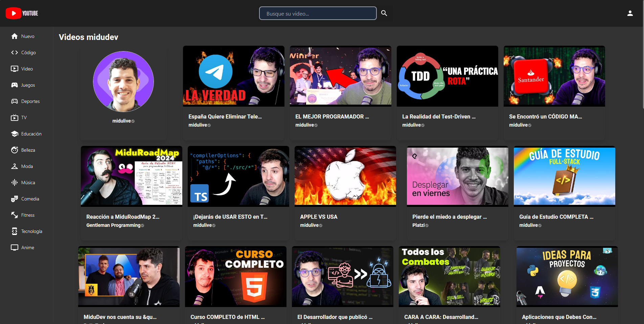Click the YouTube logo icon
Screen dimensions: 644x324
14,13
